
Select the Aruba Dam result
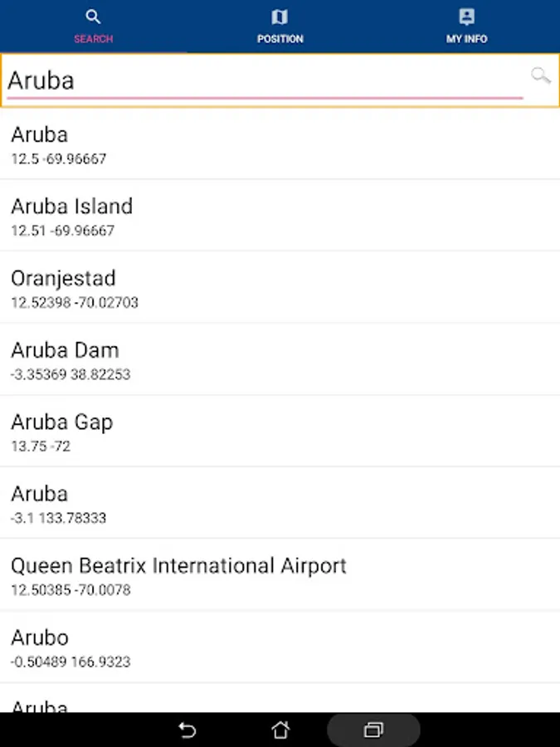280,359
